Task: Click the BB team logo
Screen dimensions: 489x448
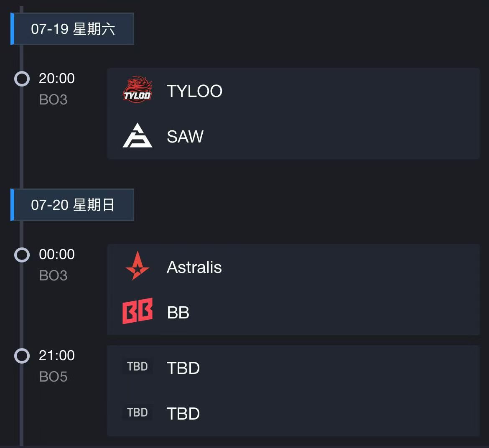Action: pyautogui.click(x=137, y=311)
